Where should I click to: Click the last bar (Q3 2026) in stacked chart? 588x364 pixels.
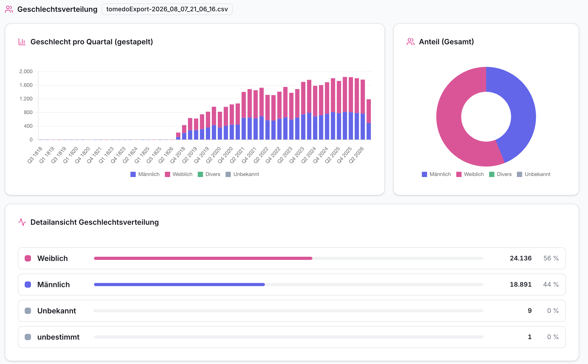click(369, 119)
